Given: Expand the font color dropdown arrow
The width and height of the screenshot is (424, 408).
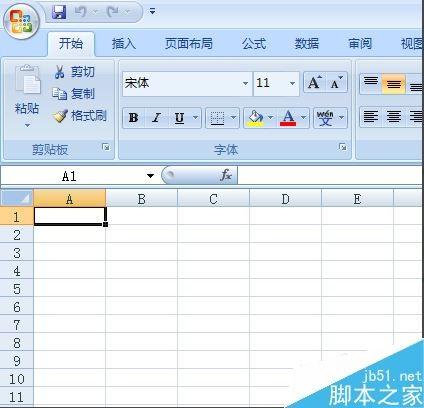Looking at the screenshot, I should pyautogui.click(x=304, y=118).
